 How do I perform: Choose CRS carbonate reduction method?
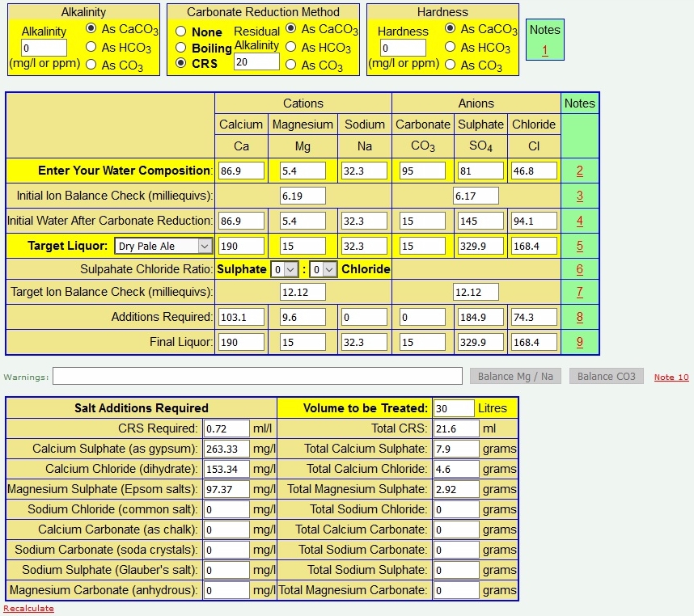[x=180, y=63]
